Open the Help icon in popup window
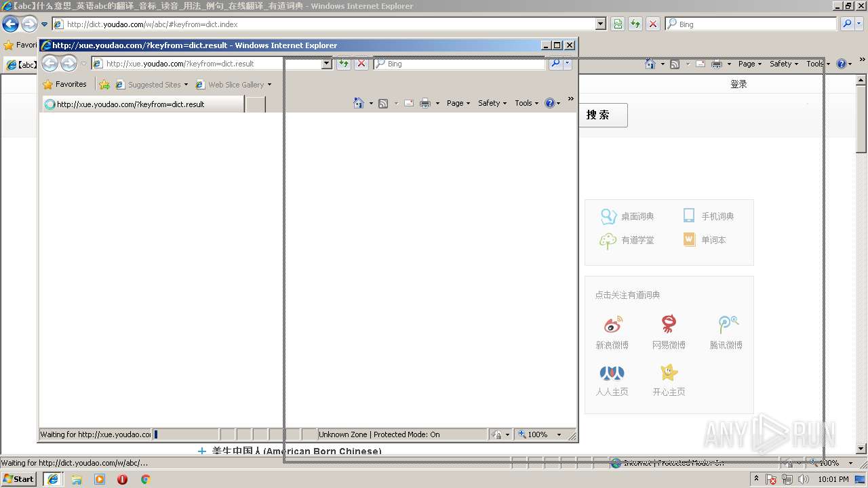This screenshot has height=488, width=868. pos(550,103)
